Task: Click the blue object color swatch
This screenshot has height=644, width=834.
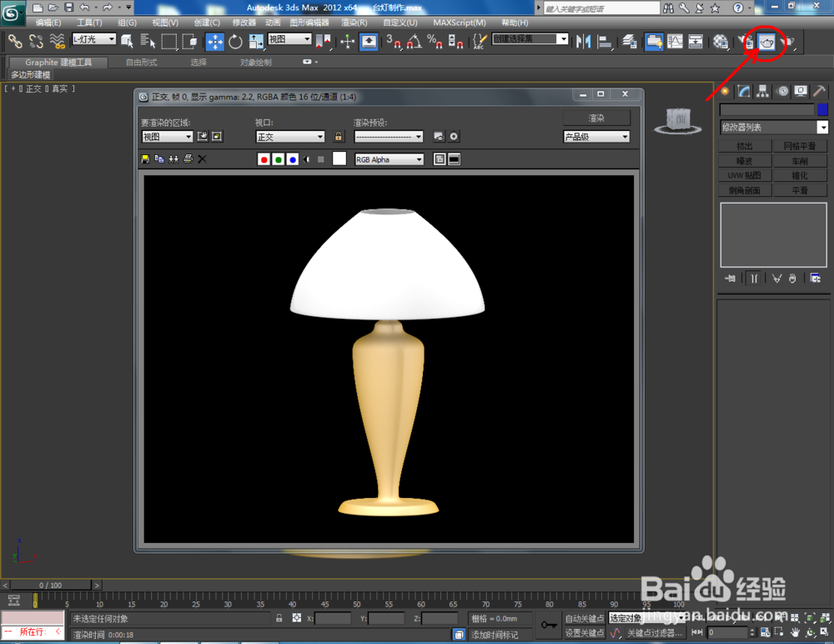Action: pyautogui.click(x=822, y=109)
